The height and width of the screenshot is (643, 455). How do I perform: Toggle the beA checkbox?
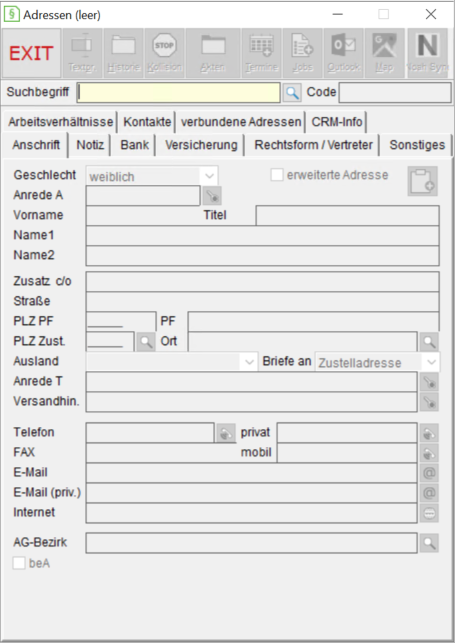pos(19,563)
